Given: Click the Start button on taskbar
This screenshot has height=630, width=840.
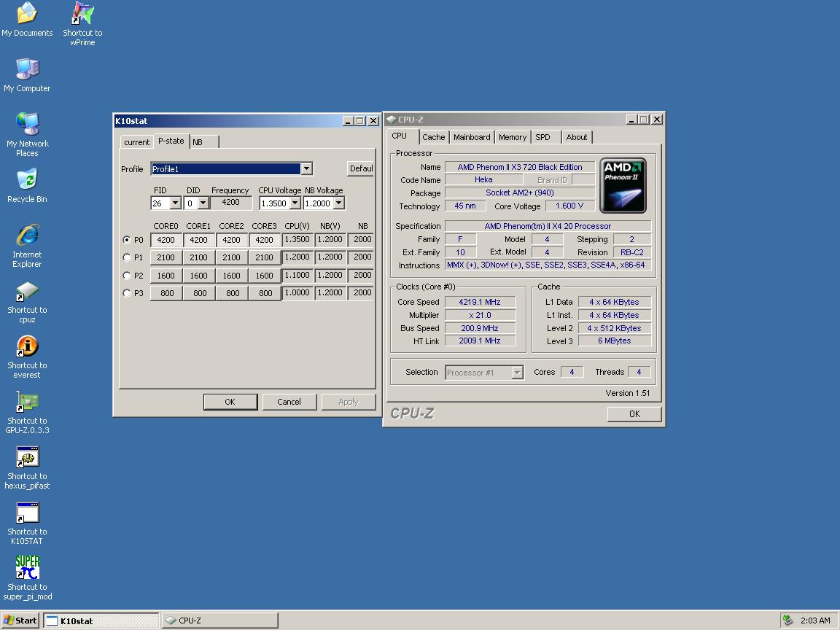Looking at the screenshot, I should point(20,621).
